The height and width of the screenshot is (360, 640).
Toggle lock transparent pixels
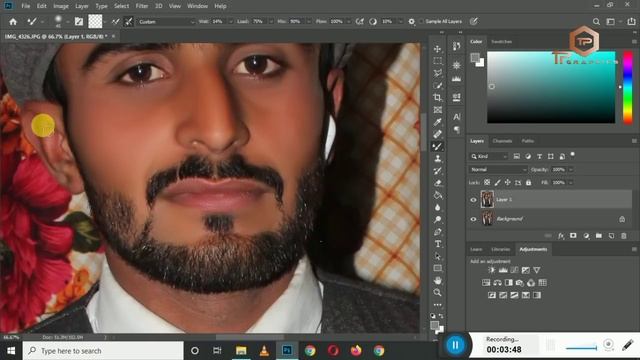point(487,182)
